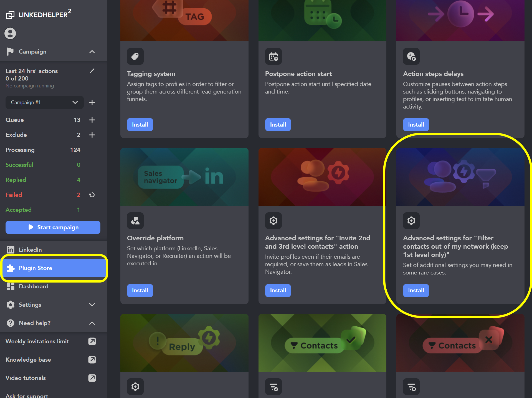
Task: Install Filter contacts out of network plugin
Action: point(416,291)
